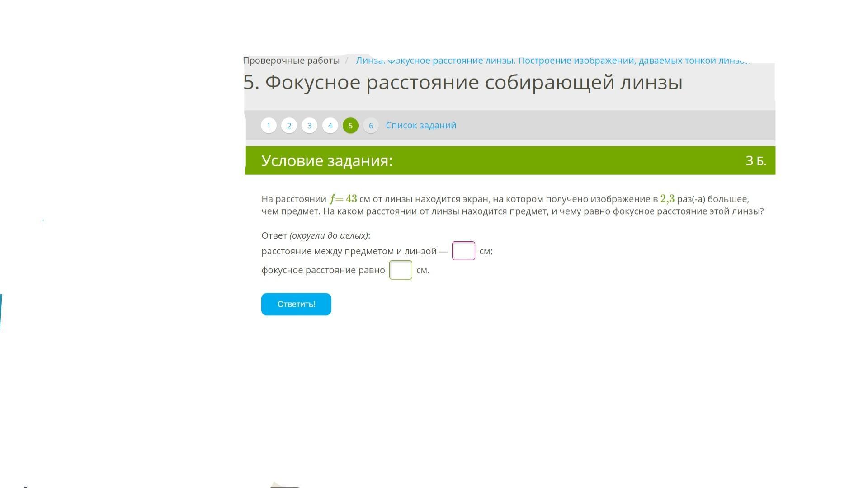Click the округли до целых hint text
Image resolution: width=868 pixels, height=488 pixels.
coord(329,235)
